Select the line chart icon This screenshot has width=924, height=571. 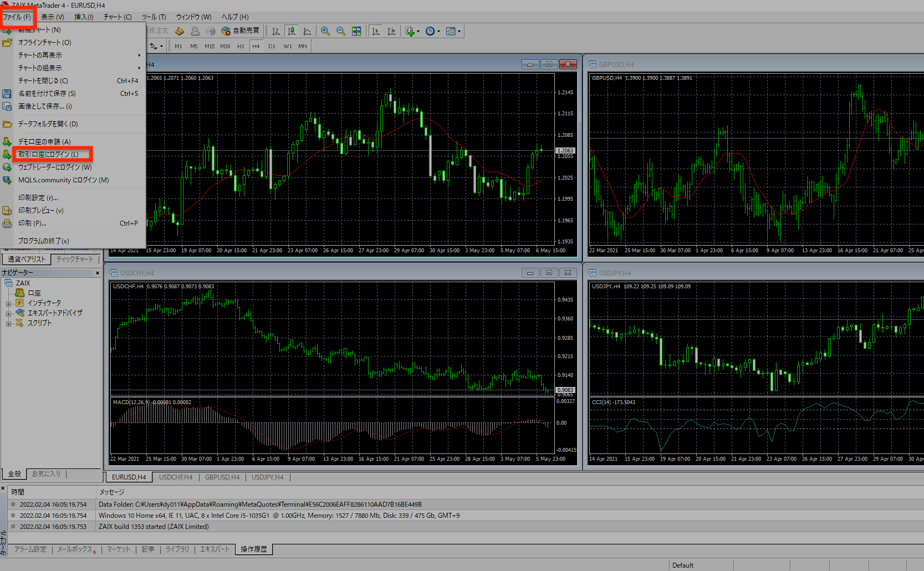(307, 31)
